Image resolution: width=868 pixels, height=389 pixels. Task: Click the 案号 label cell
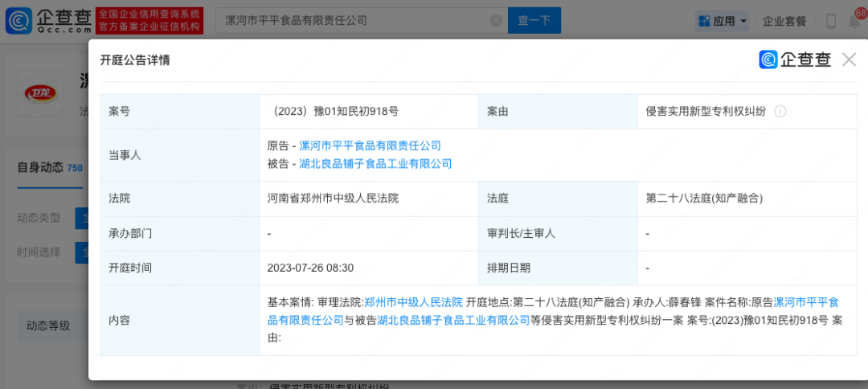point(180,111)
